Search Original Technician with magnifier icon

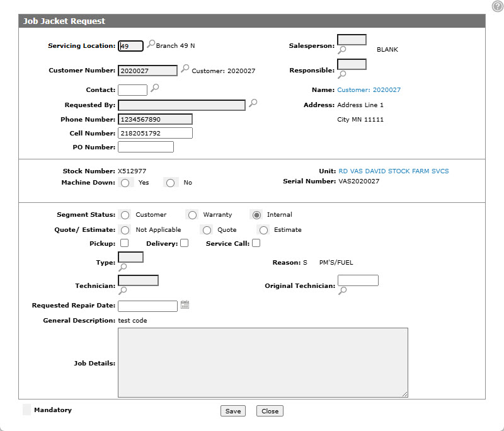[x=342, y=291]
